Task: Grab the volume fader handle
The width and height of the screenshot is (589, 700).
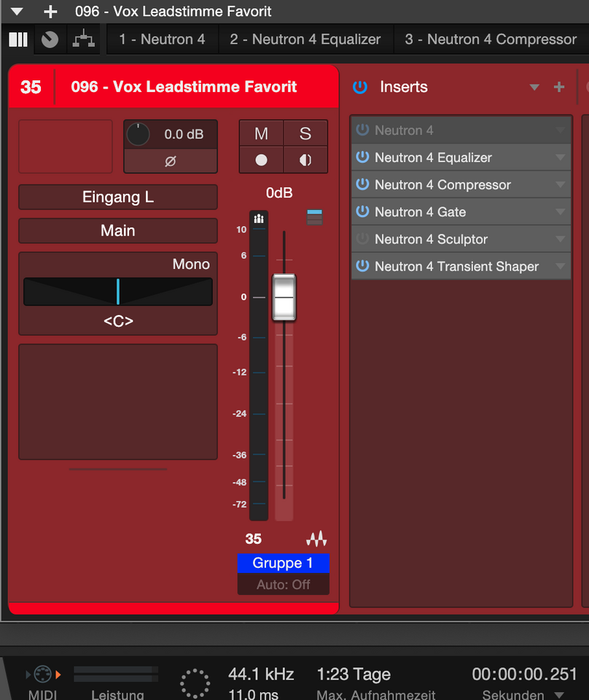Action: [284, 297]
